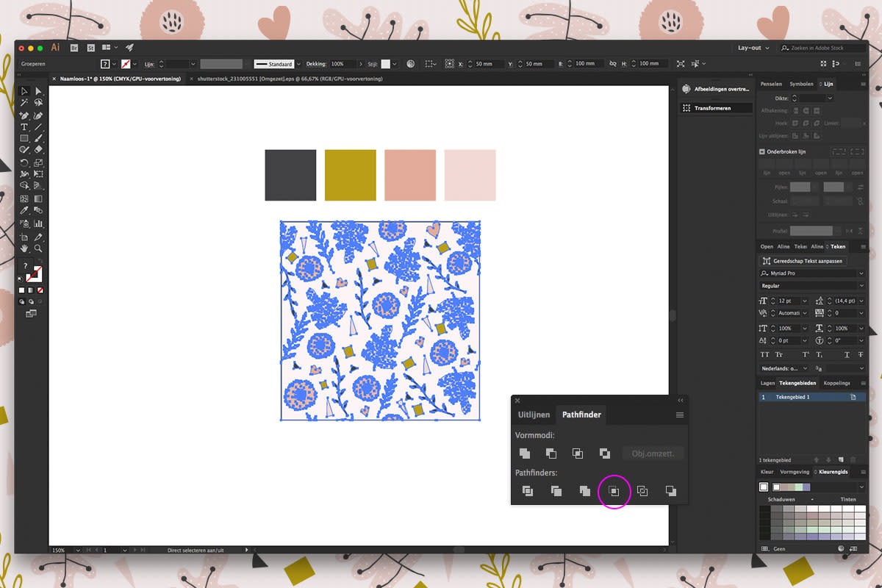The image size is (882, 588).
Task: Click the mustard yellow color square
Action: [x=351, y=175]
